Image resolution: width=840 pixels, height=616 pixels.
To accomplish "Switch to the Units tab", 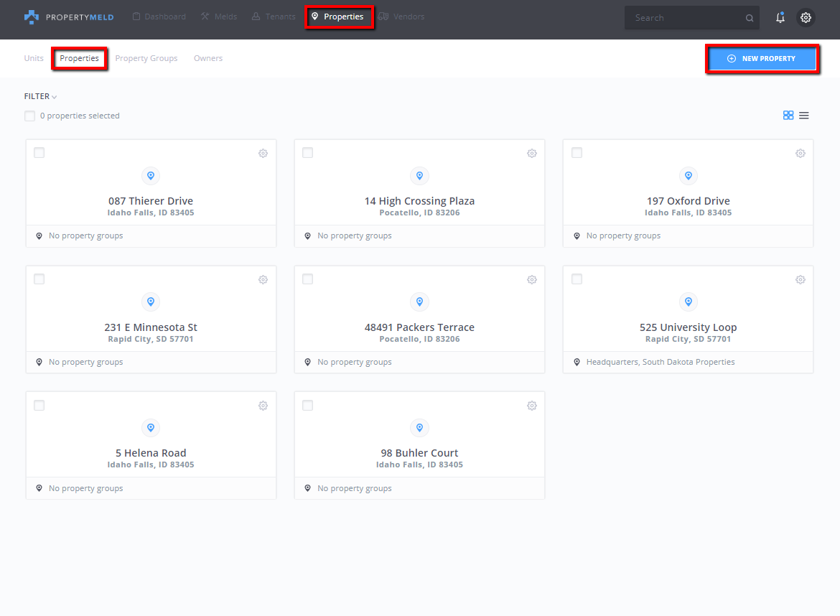I will [x=34, y=58].
